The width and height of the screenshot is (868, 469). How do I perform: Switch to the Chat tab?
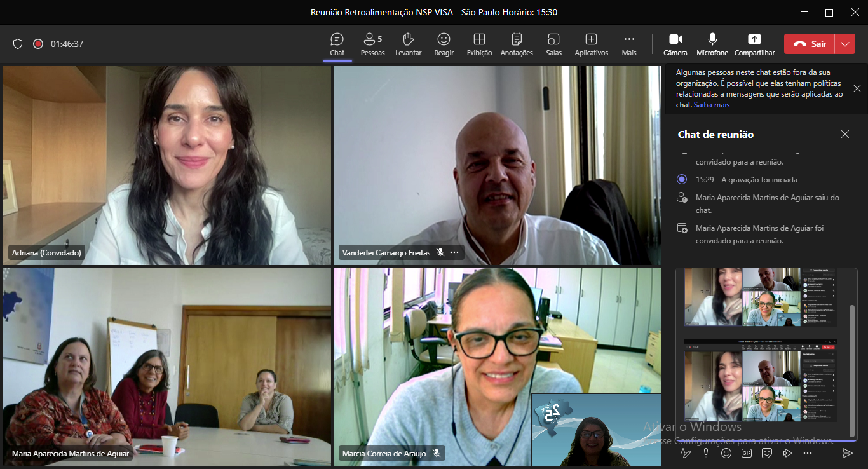337,44
